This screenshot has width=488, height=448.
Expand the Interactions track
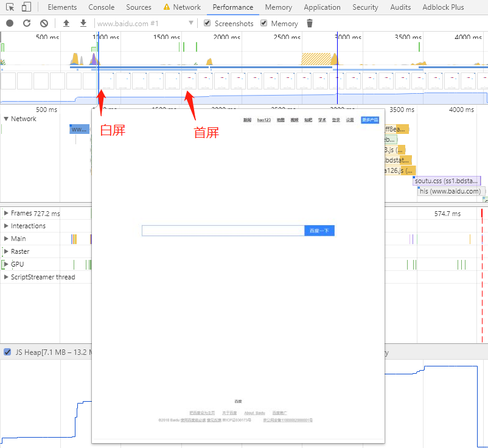(x=6, y=226)
